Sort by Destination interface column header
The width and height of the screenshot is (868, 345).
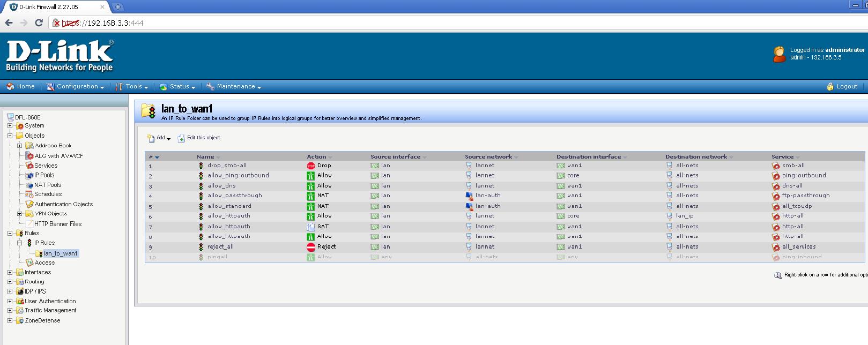pyautogui.click(x=591, y=157)
